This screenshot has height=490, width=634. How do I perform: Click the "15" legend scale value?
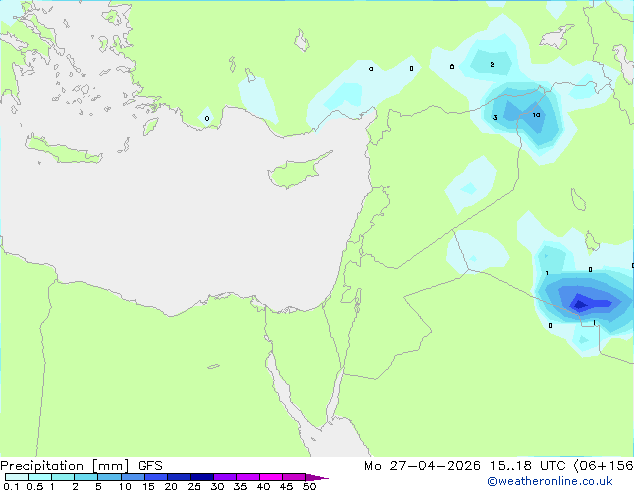click(x=148, y=486)
